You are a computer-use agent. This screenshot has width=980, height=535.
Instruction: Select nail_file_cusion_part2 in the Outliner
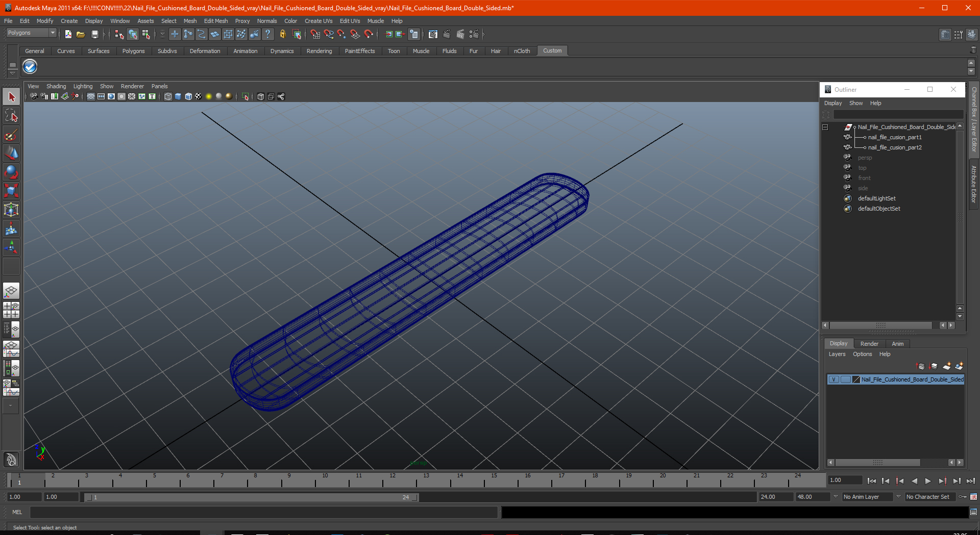(895, 147)
